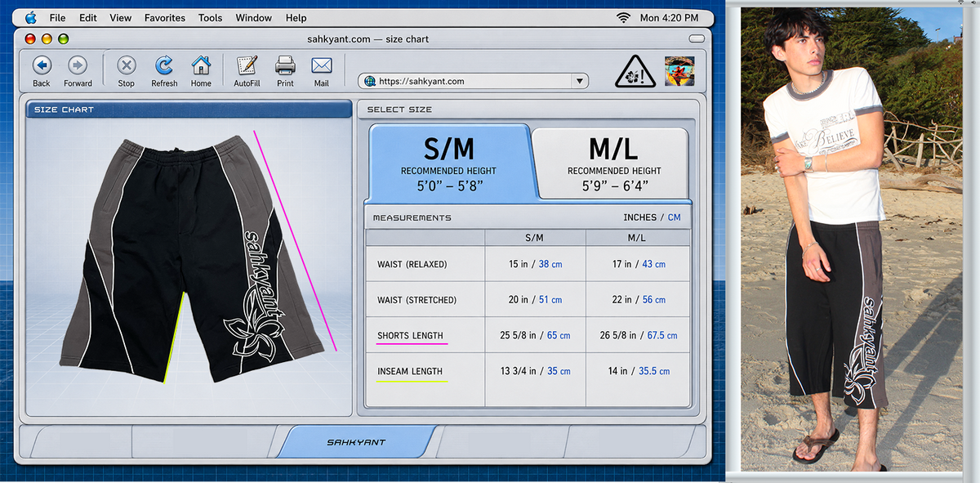Open the address bar dropdown arrow

click(x=580, y=81)
